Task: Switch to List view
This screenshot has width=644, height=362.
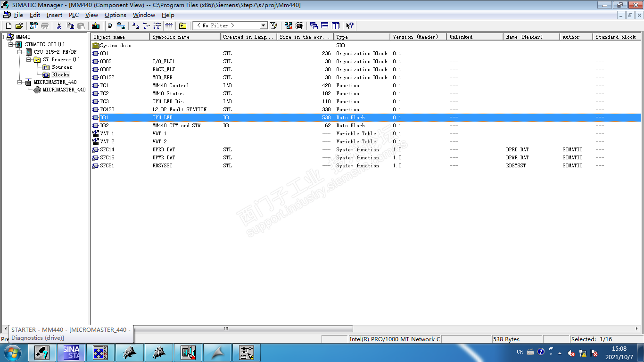Action: tap(157, 25)
